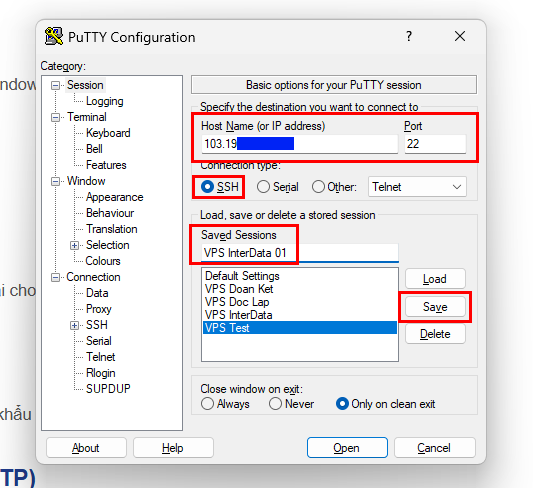Click the Load button

(x=435, y=279)
